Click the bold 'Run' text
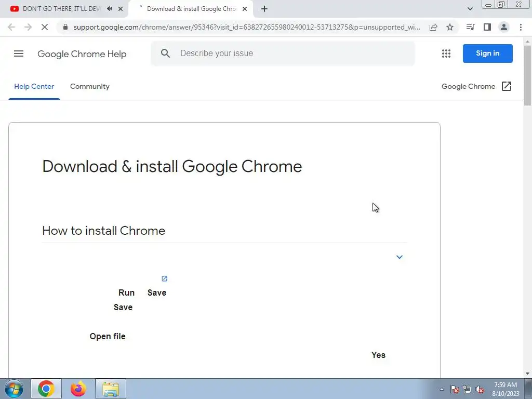532x399 pixels. click(x=126, y=292)
